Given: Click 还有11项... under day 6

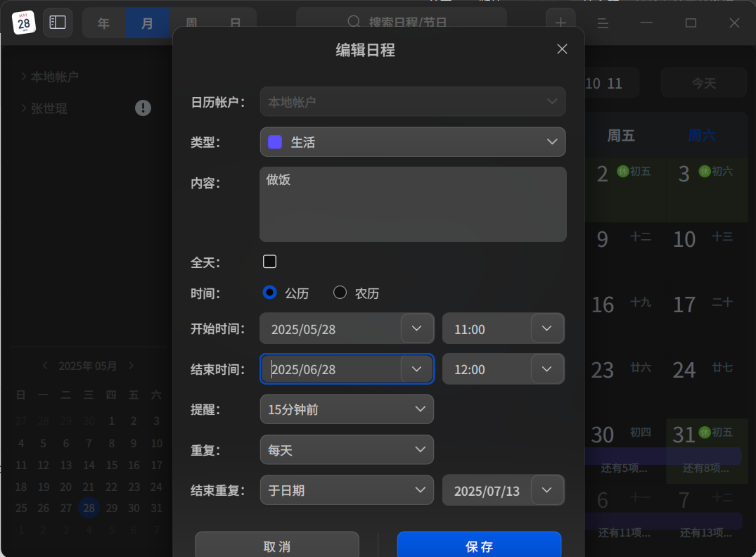Looking at the screenshot, I should click(624, 533).
